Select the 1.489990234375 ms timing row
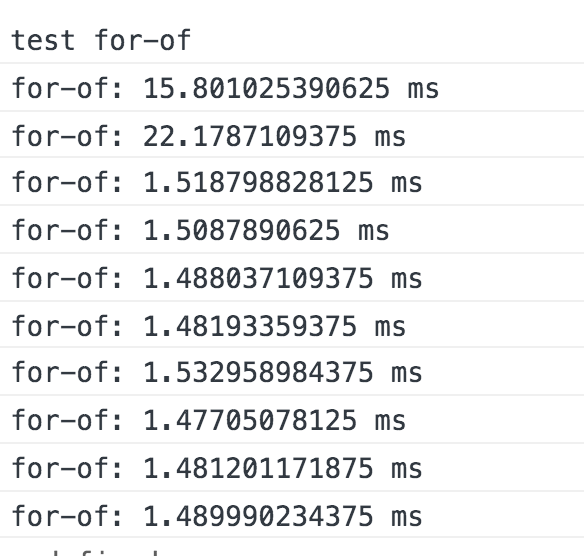This screenshot has width=584, height=556. tap(292, 515)
